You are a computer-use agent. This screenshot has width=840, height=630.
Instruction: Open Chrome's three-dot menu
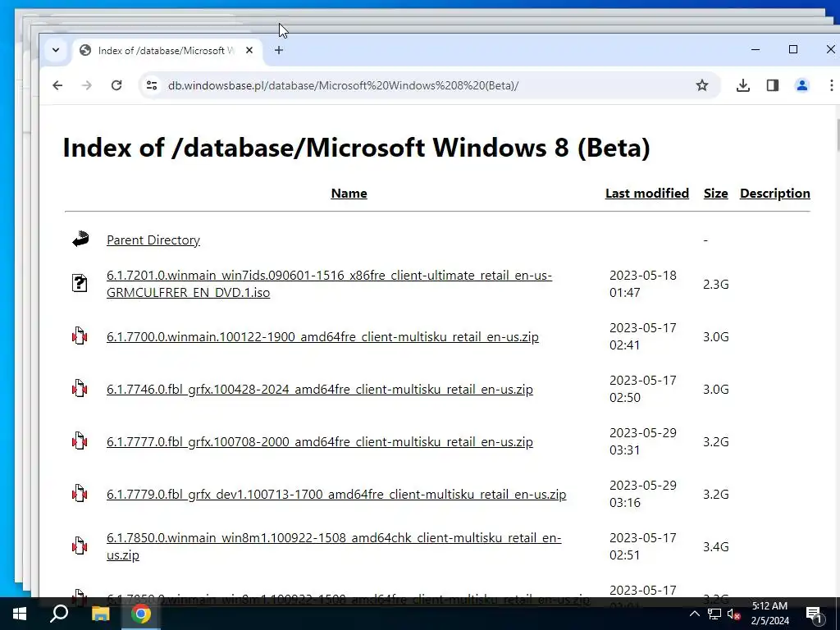[831, 85]
